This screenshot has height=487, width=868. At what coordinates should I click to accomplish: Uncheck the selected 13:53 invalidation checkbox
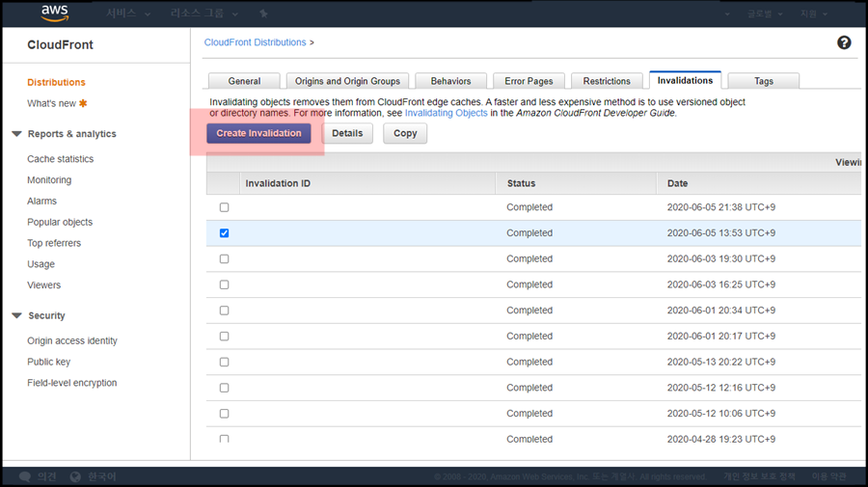(224, 233)
